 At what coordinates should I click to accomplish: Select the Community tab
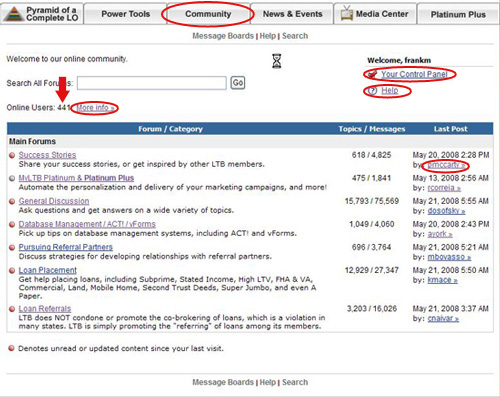(x=208, y=14)
